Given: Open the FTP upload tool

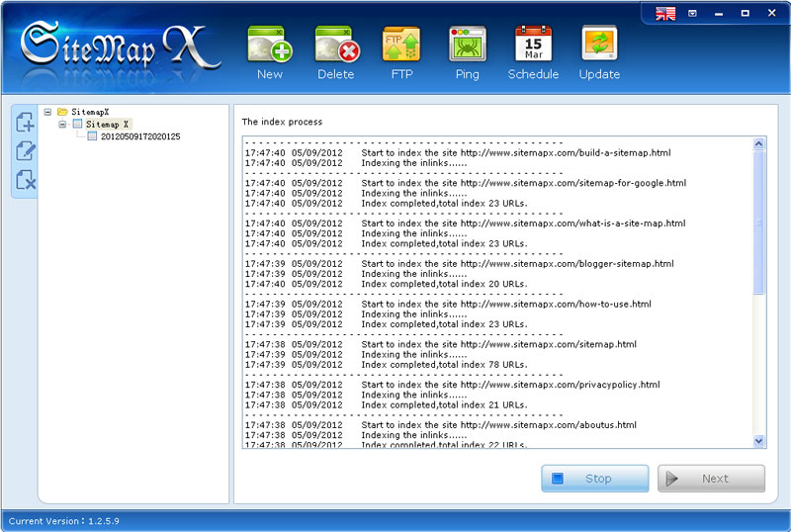Looking at the screenshot, I should click(x=400, y=45).
